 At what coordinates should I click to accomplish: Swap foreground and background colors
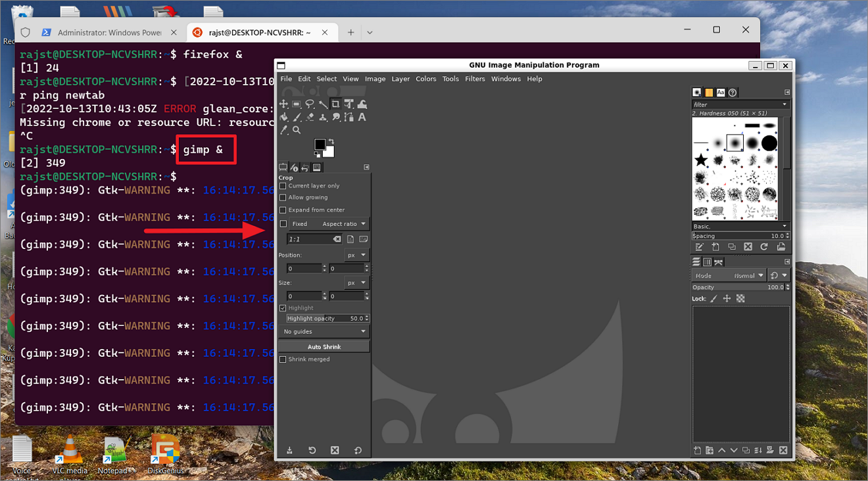click(331, 141)
